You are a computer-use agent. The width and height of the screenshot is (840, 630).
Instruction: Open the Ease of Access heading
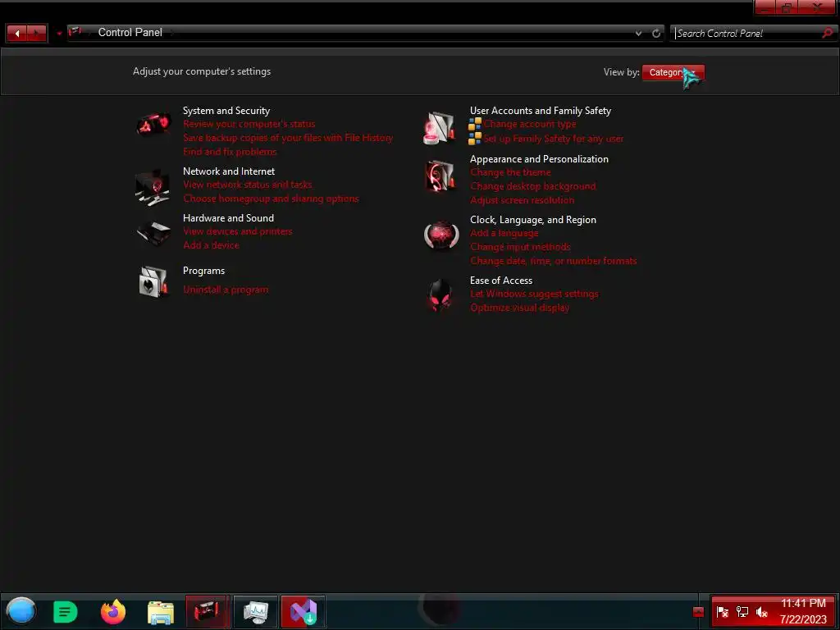tap(501, 281)
